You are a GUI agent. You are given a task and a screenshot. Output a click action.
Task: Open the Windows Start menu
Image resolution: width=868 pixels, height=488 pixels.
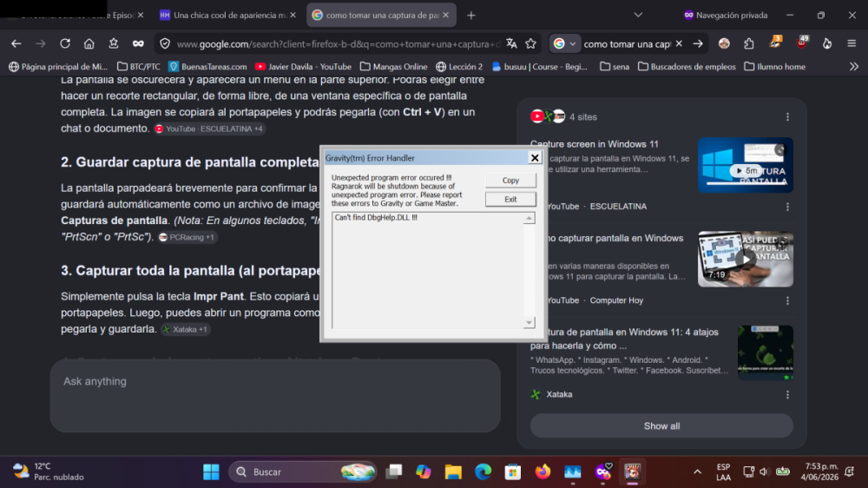(211, 472)
